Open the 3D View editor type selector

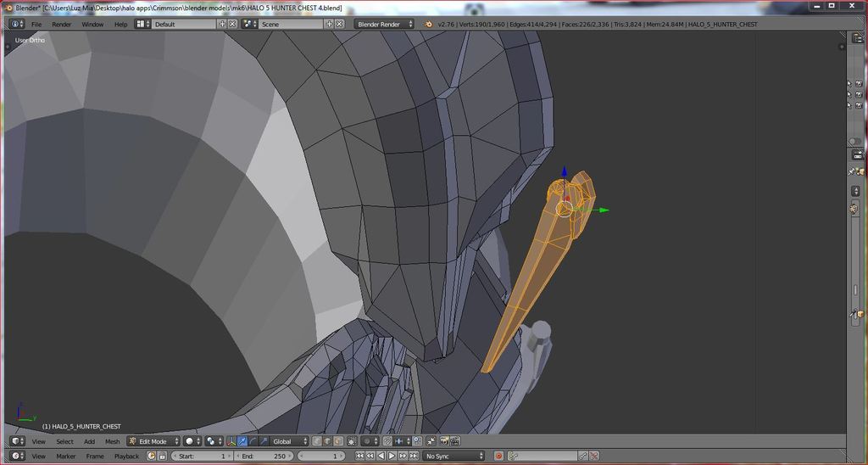(18, 441)
